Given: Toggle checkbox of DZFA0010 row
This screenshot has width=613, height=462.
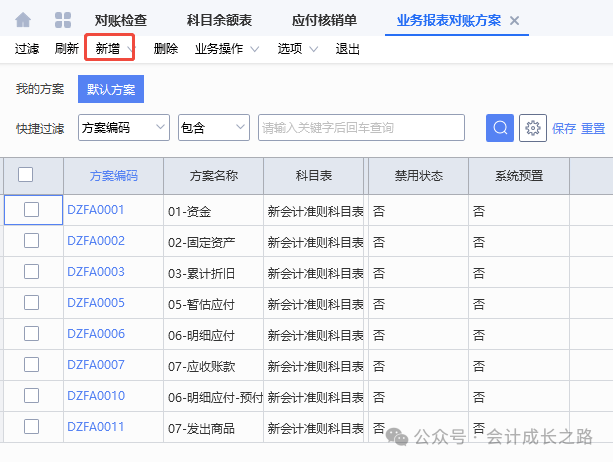Looking at the screenshot, I should (x=31, y=396).
